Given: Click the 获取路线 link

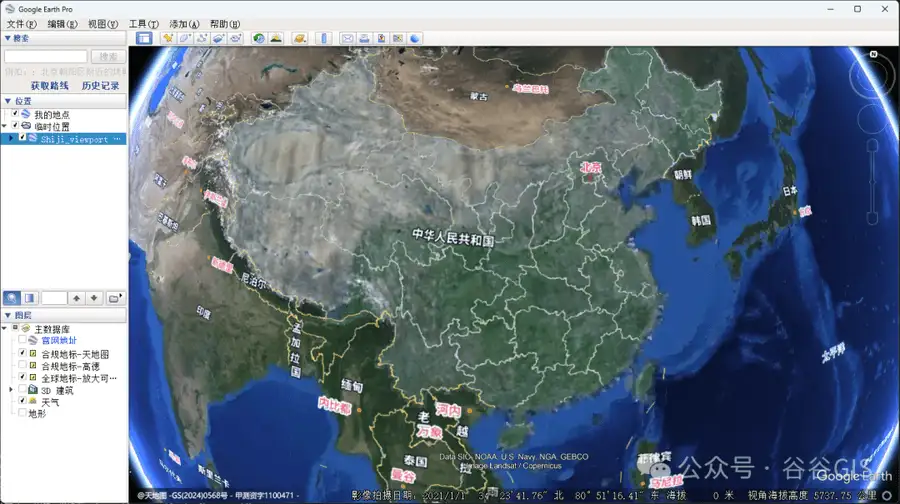Looking at the screenshot, I should coord(49,86).
